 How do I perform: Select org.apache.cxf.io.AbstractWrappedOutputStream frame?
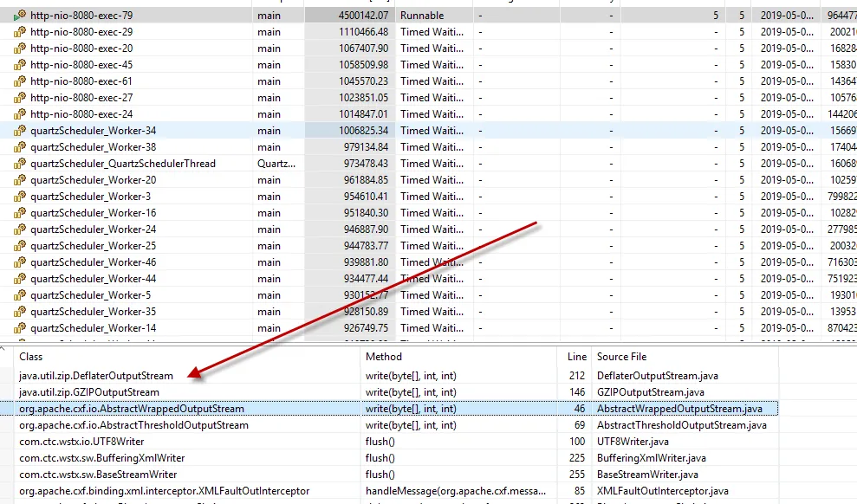pyautogui.click(x=132, y=409)
